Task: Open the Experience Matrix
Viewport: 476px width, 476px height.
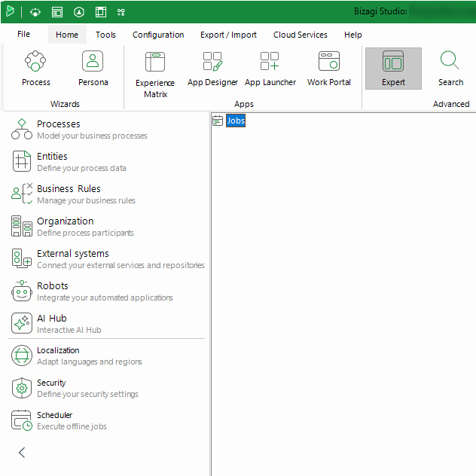Action: [x=155, y=75]
